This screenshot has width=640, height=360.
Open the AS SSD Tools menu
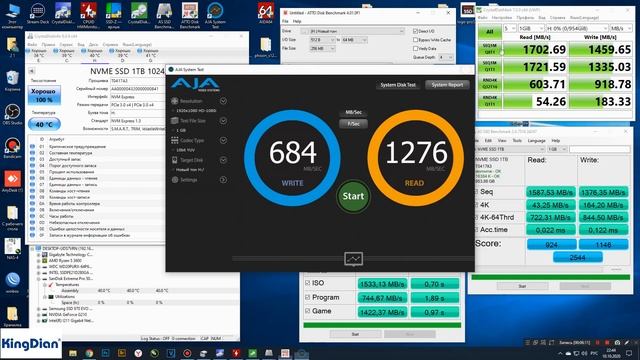(517, 140)
